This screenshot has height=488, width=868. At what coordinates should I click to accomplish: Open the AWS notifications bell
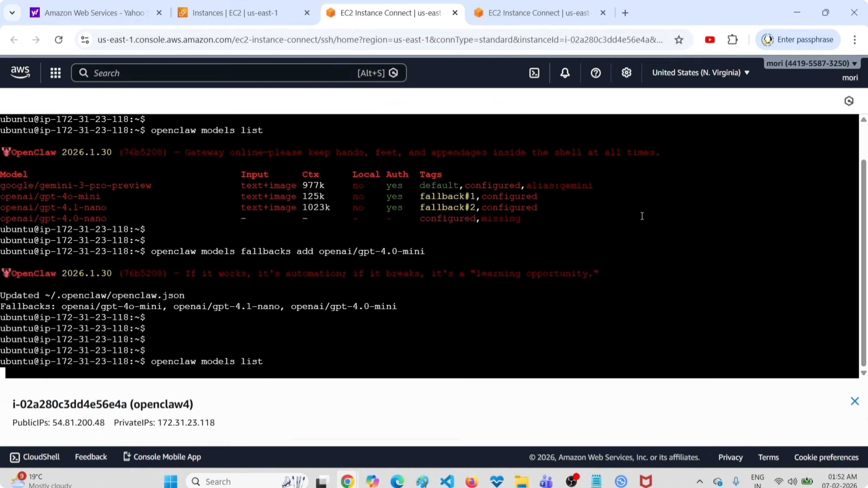(x=565, y=73)
